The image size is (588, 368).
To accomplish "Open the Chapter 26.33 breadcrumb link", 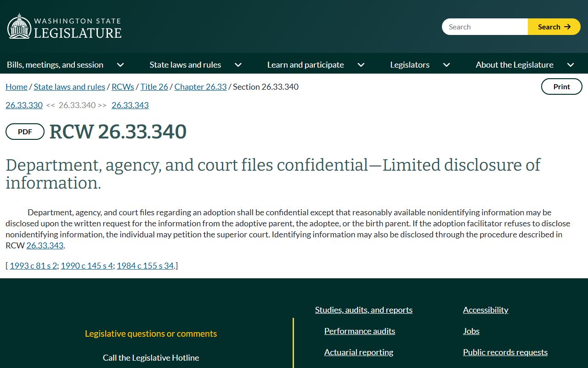I will pos(200,86).
